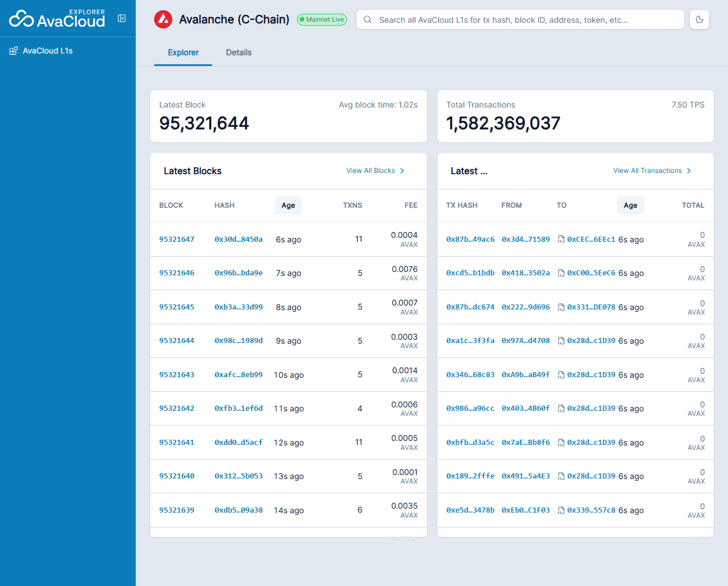
Task: Toggle Age format in transactions header
Action: (631, 205)
